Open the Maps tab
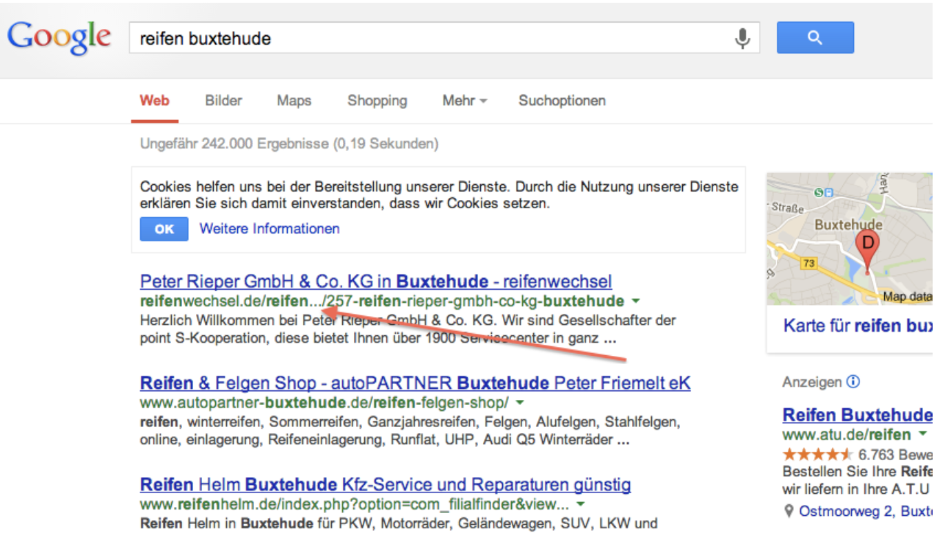934x560 pixels. (x=294, y=101)
